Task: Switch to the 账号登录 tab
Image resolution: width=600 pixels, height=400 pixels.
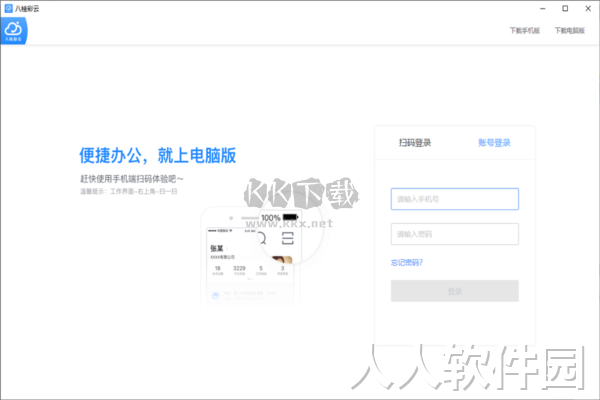Action: (494, 143)
